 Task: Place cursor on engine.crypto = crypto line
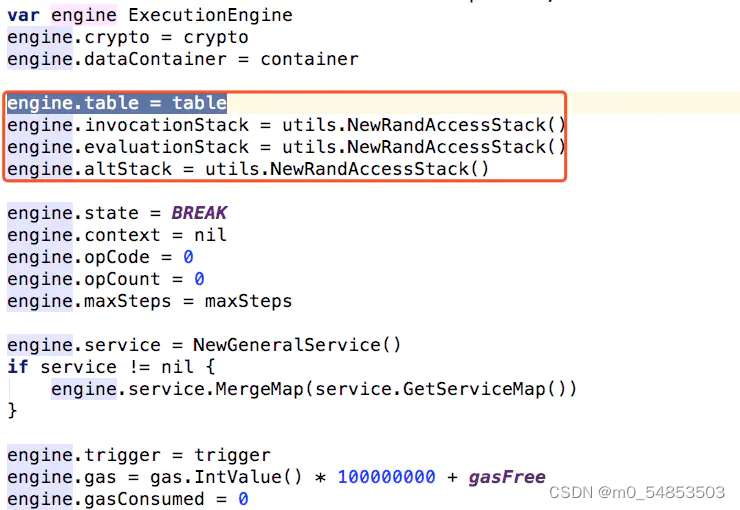pyautogui.click(x=128, y=37)
